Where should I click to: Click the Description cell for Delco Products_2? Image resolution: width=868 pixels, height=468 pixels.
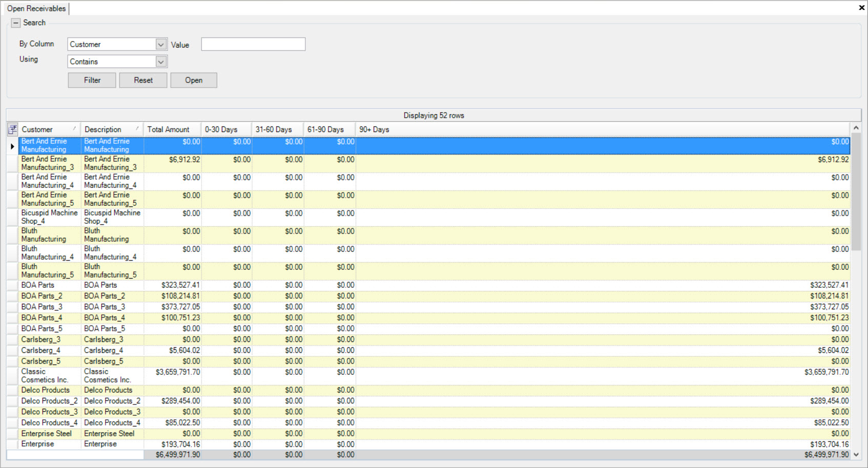pyautogui.click(x=112, y=401)
